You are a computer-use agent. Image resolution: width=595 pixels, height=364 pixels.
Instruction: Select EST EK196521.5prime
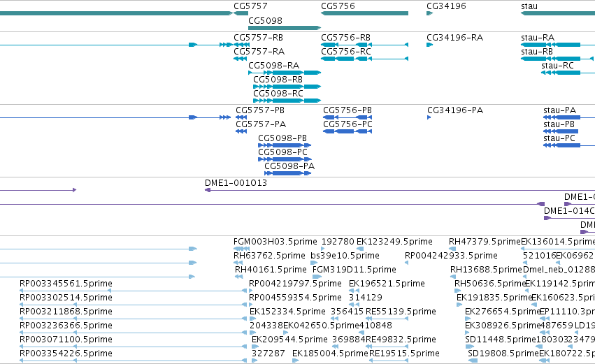387,284
